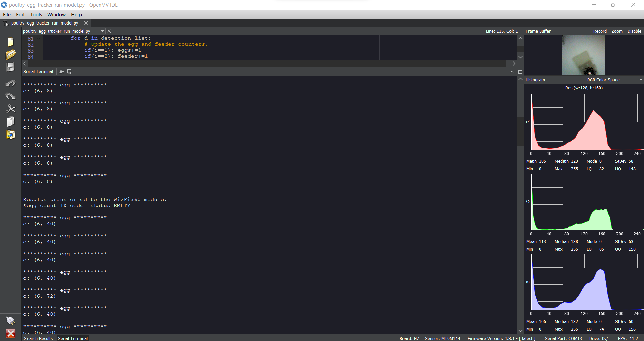
Task: Close the poultry_egg_tracker_run_model.py tab
Action: (x=86, y=23)
